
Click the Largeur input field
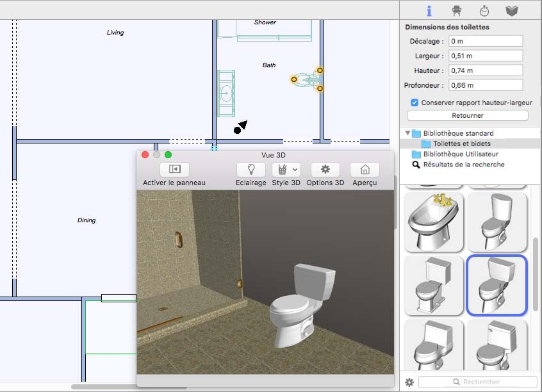pyautogui.click(x=485, y=56)
